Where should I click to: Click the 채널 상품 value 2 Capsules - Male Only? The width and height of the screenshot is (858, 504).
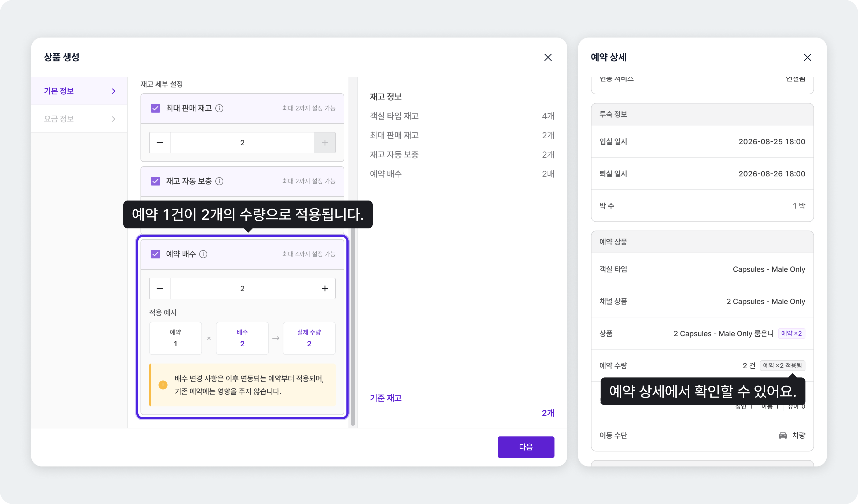click(766, 301)
